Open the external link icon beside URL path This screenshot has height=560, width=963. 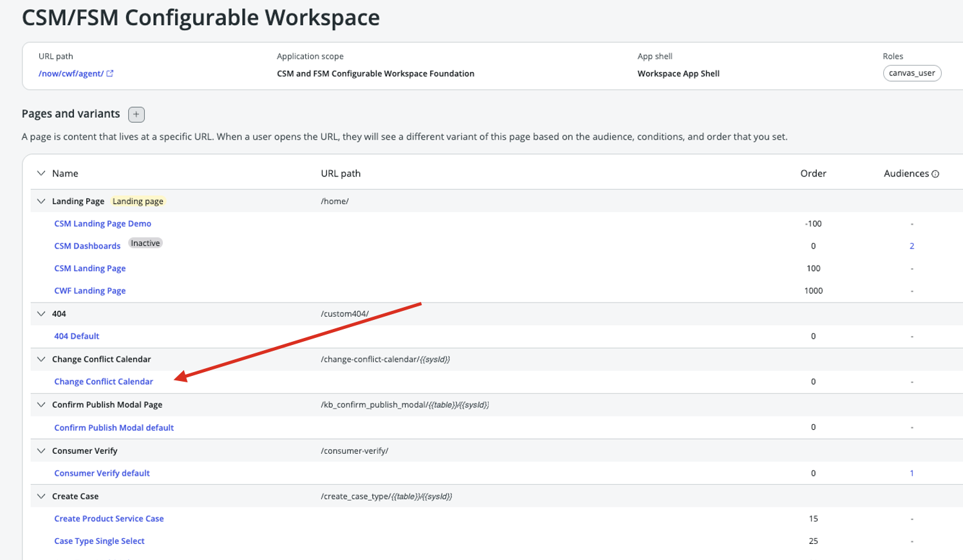pos(110,73)
